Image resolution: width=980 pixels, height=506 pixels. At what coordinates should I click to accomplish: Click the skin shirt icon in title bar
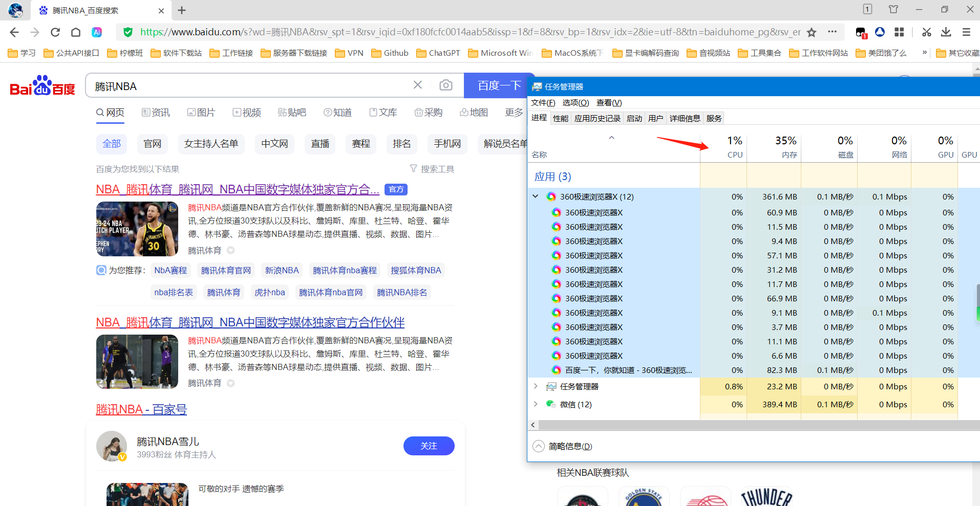(893, 9)
